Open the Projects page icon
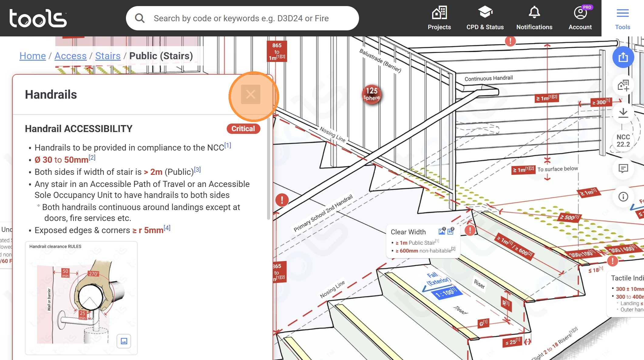 (439, 18)
